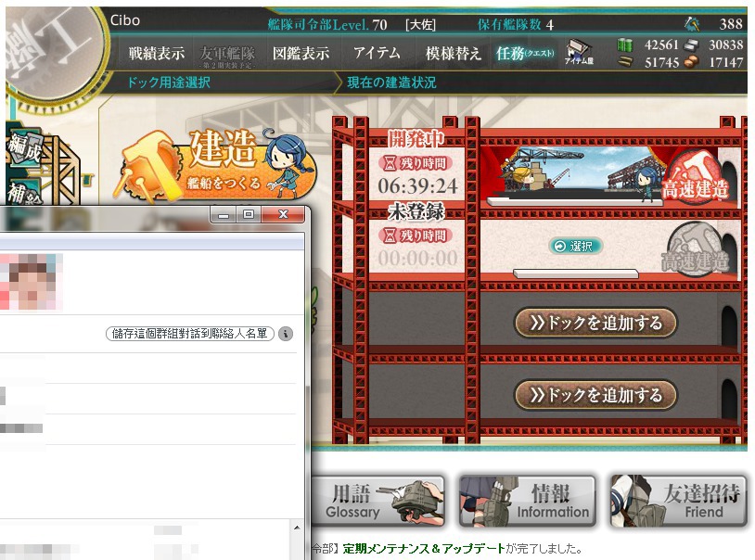Click the upper ドックを追加する add dock button
Viewport: 755px width, 560px height.
(595, 323)
